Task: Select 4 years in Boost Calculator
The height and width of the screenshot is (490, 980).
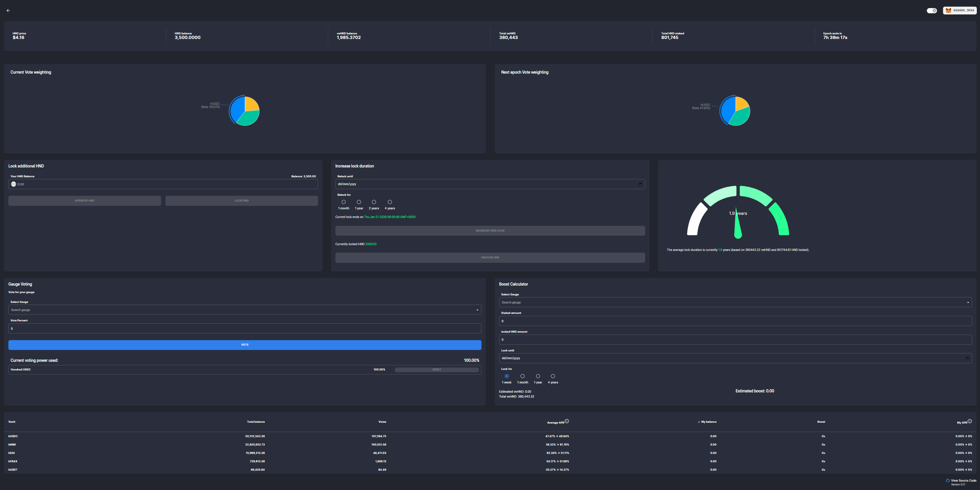Action: [553, 376]
